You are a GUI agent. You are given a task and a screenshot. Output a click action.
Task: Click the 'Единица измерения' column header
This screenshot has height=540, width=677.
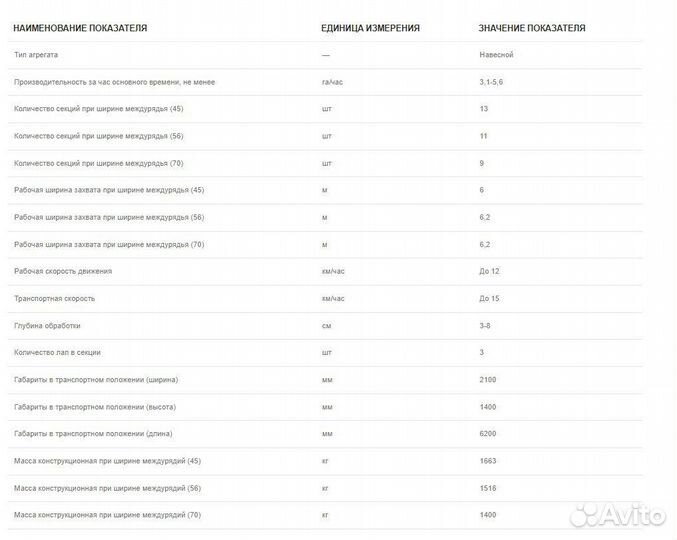(x=370, y=28)
